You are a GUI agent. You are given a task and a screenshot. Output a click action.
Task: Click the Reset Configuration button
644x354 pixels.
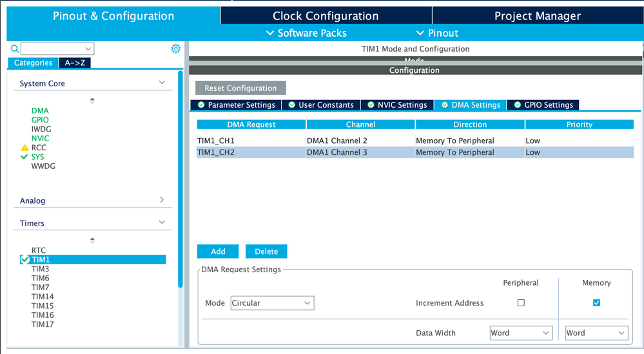point(240,88)
